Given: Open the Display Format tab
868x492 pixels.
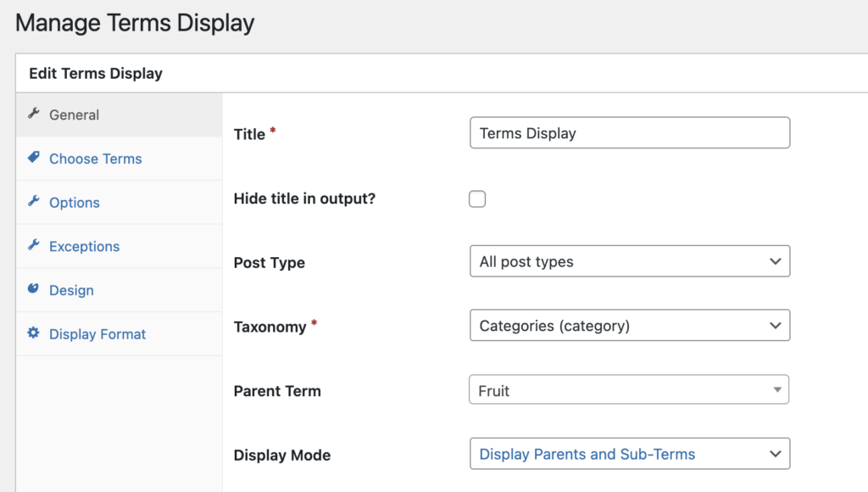Looking at the screenshot, I should [97, 333].
